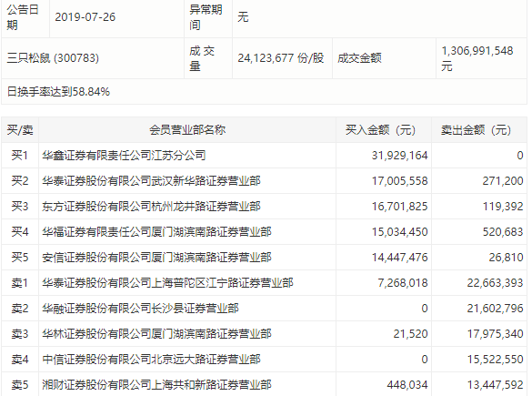Select 华泰证券上海普陀区江宁路证券营业部 entry
532x396 pixels.
(x=167, y=283)
